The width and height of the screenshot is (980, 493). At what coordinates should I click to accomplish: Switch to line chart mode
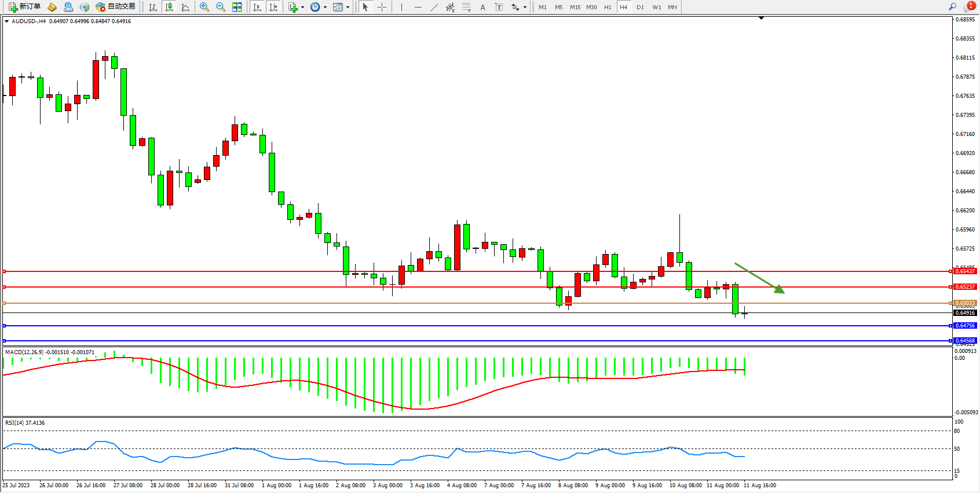coord(185,7)
